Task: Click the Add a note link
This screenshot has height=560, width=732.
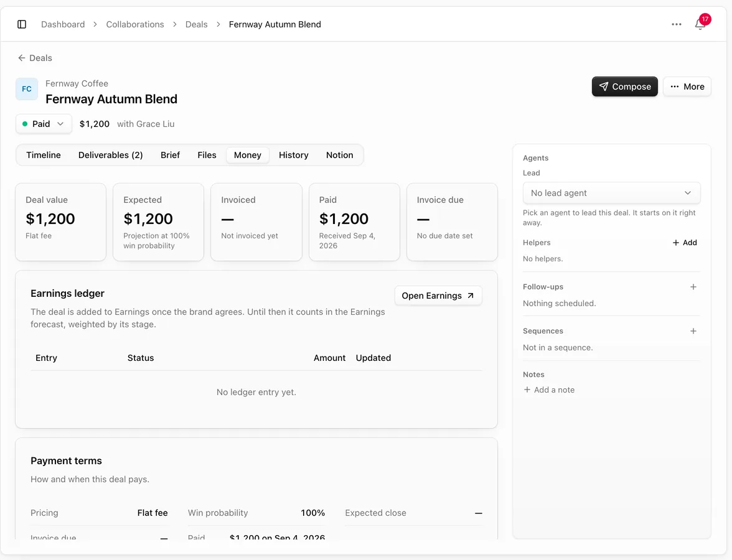Action: [x=549, y=390]
